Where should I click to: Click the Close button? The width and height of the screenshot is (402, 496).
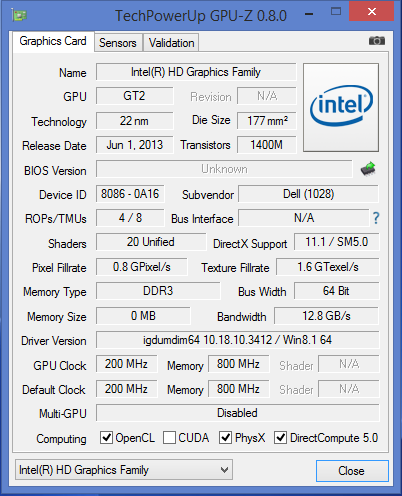[x=352, y=471]
